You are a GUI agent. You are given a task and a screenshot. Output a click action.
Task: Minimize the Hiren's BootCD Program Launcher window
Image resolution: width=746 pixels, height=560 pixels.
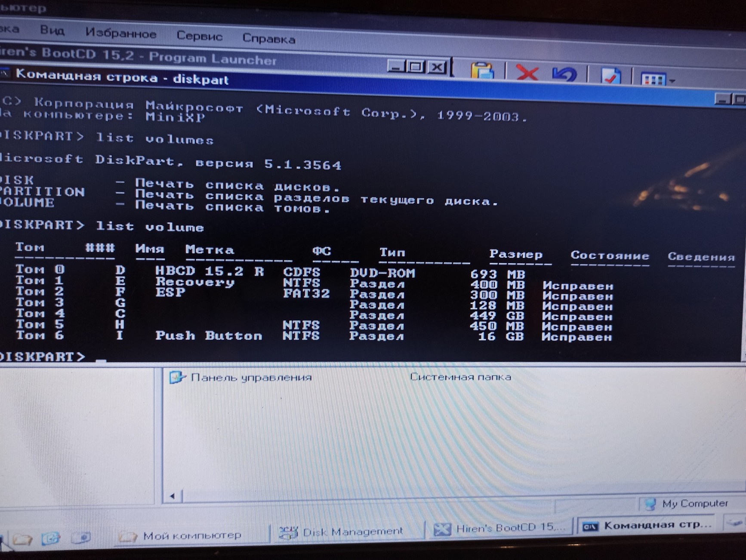396,67
